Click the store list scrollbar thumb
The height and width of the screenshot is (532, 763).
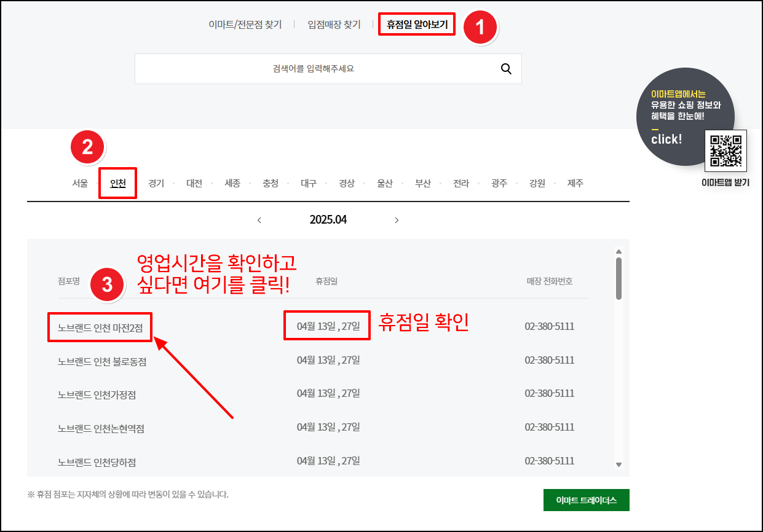pos(619,278)
